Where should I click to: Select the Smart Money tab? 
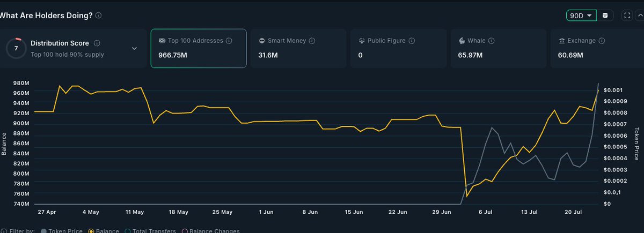(298, 48)
